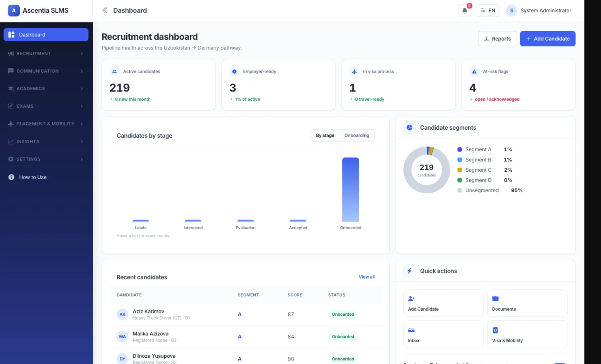This screenshot has width=601, height=364.
Task: Open the Inbox quick action tile
Action: coord(443,335)
